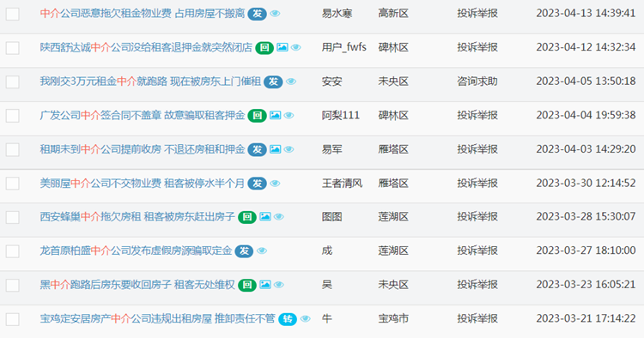Check the box beside the 宝鸡定安居房产 post
The image size is (644, 338).
click(12, 319)
